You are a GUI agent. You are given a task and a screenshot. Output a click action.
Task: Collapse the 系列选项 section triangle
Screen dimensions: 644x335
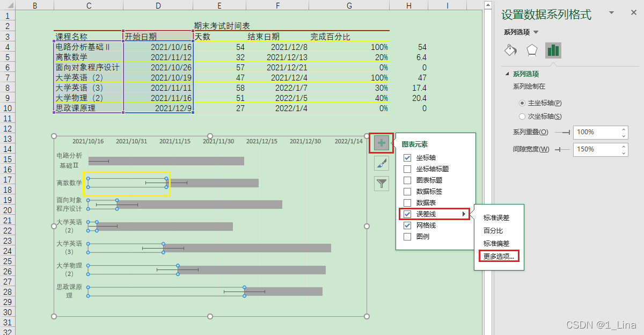click(507, 74)
